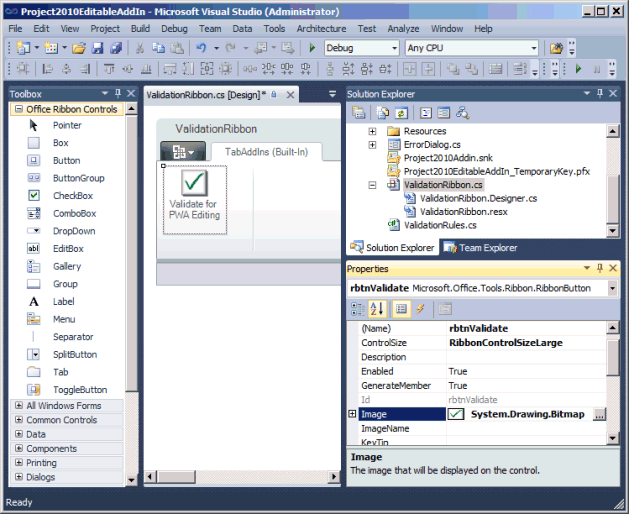Viewport: 629px width, 514px height.
Task: Click the ControlSize property value field
Action: click(526, 343)
